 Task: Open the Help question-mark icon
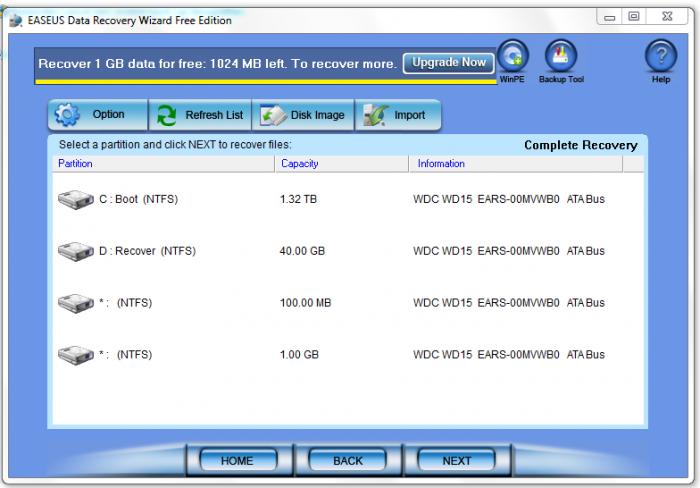[661, 56]
